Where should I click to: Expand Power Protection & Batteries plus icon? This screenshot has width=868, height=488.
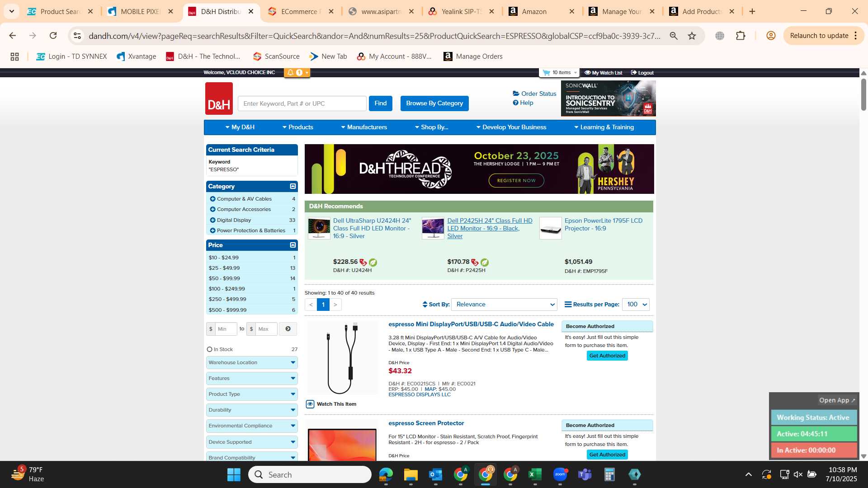click(212, 230)
